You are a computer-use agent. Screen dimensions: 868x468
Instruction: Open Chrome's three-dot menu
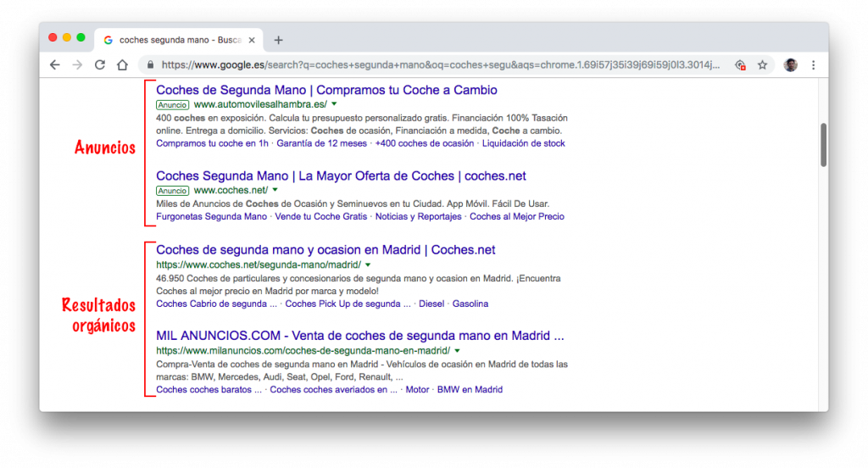pos(813,64)
